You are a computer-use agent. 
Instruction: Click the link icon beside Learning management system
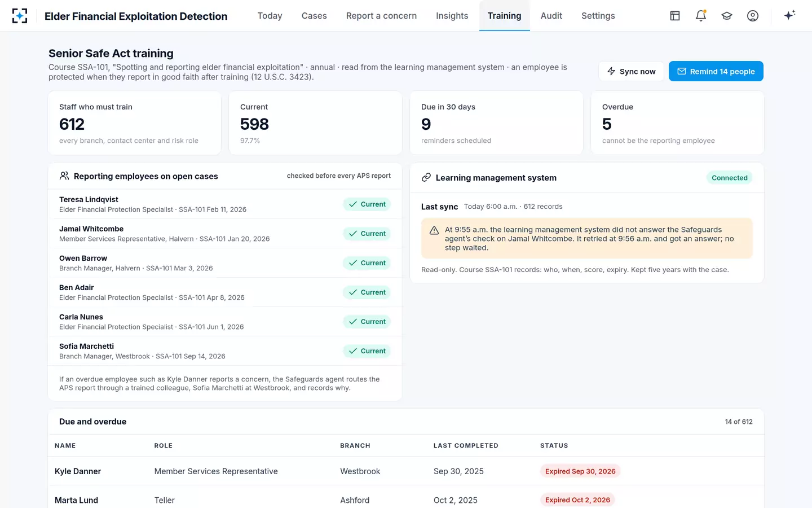pyautogui.click(x=426, y=178)
